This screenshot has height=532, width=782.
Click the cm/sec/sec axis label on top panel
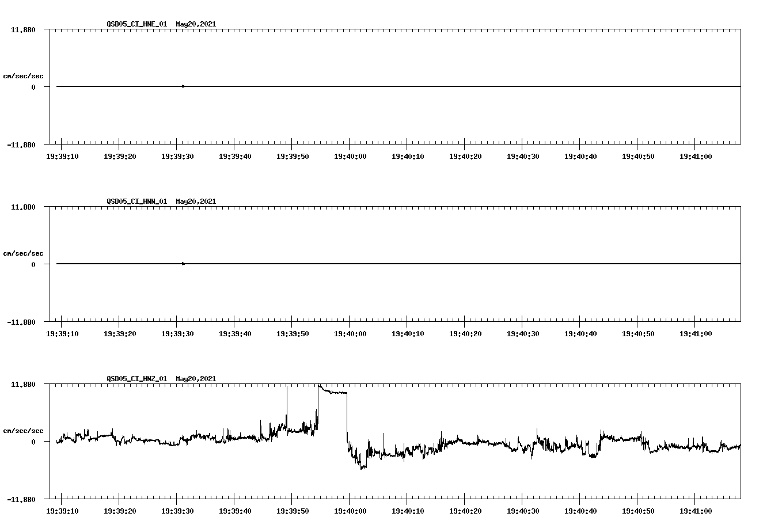coord(24,75)
